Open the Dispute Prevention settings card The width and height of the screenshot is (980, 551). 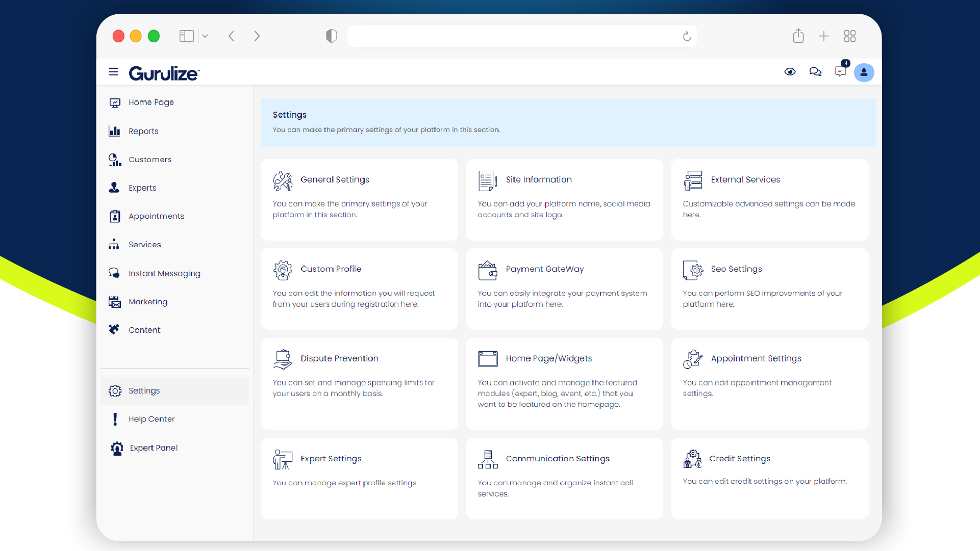(359, 383)
